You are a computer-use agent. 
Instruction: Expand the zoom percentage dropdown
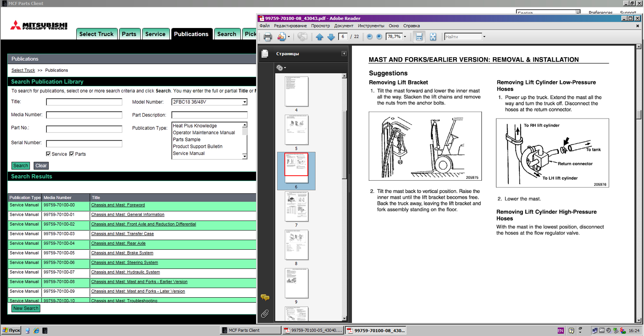pos(405,37)
